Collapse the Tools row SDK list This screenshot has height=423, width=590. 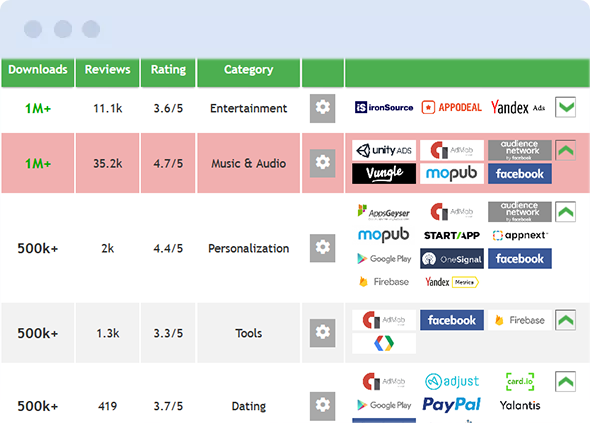[566, 320]
